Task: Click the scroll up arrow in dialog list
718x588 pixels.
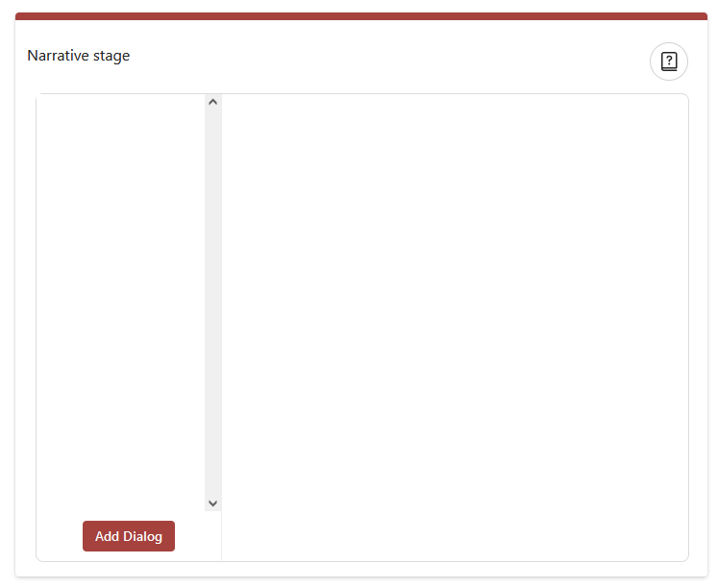Action: click(x=212, y=102)
